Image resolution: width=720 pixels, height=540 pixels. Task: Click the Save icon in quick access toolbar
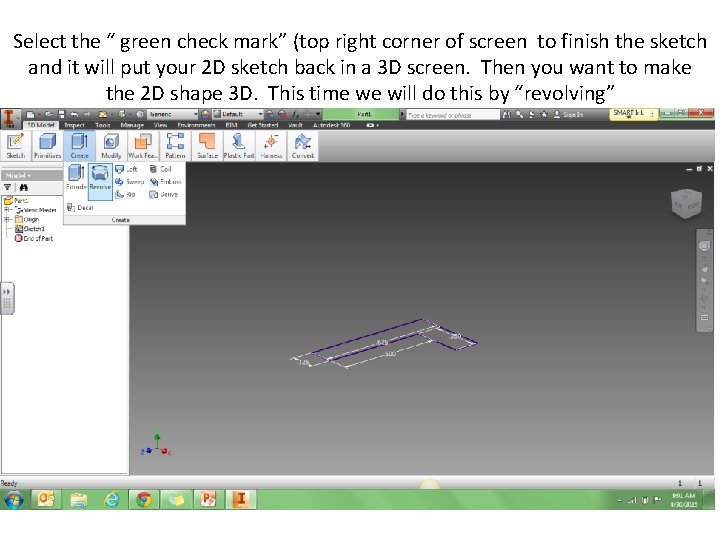pos(62,114)
